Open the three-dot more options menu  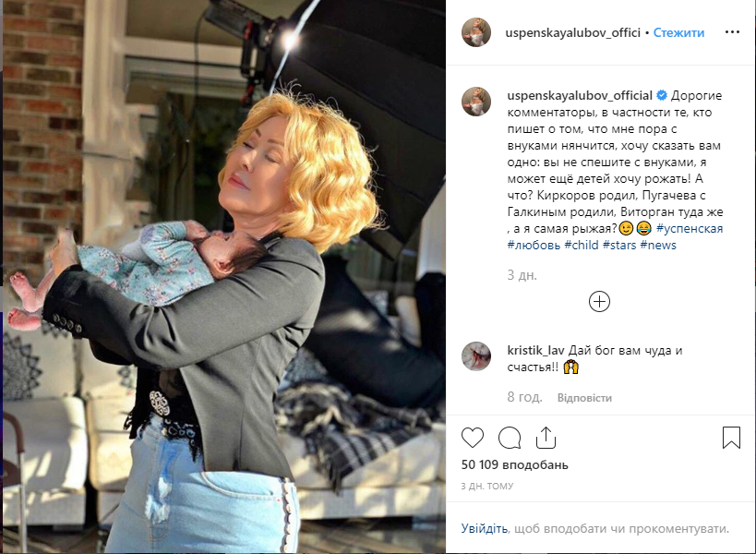point(732,32)
